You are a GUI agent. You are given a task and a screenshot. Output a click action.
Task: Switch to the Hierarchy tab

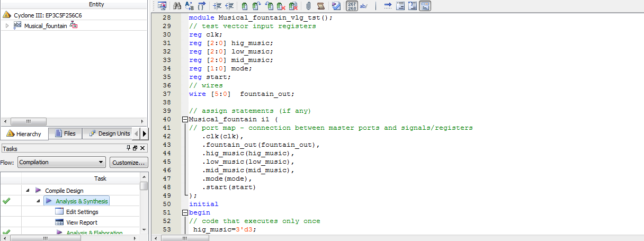pos(24,133)
